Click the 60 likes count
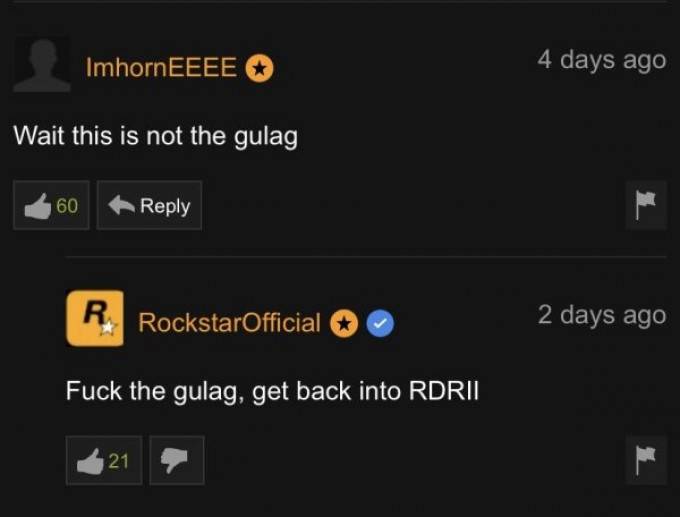Screen dimensions: 680x517 (x=67, y=206)
